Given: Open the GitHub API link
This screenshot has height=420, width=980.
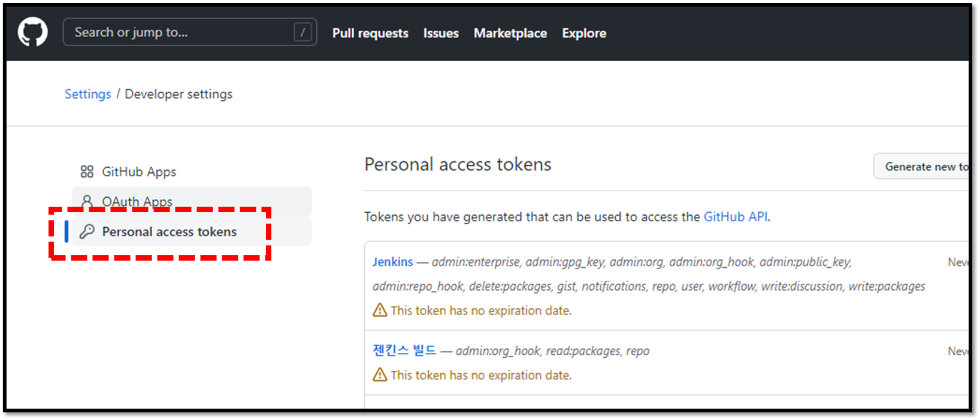Looking at the screenshot, I should 735,217.
